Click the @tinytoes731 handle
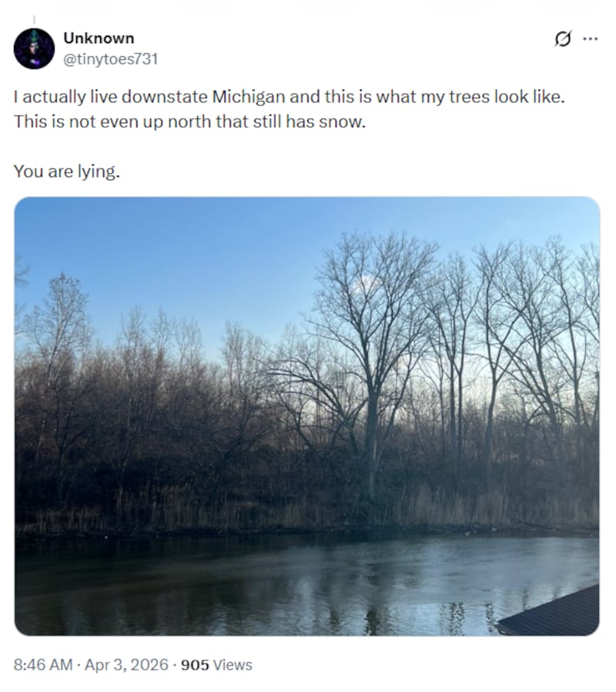The height and width of the screenshot is (692, 616). [111, 59]
